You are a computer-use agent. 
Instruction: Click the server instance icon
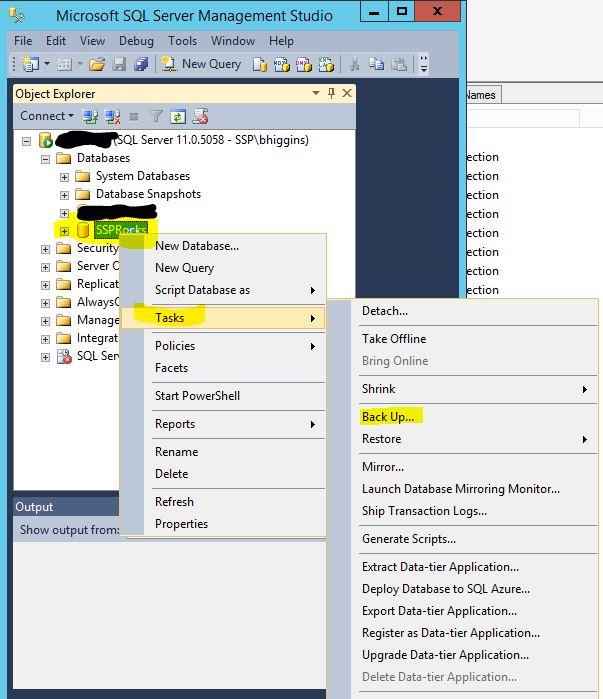(x=45, y=140)
